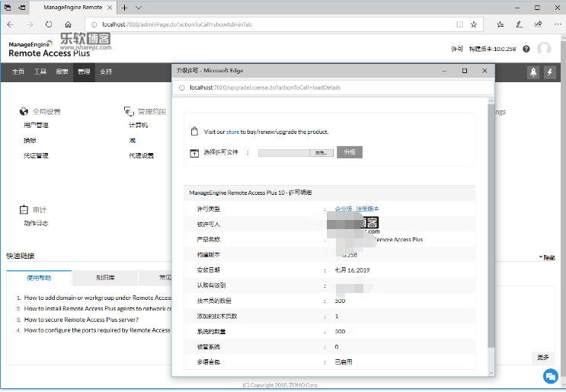
Task: Click the global settings globe icon
Action: coord(24,111)
